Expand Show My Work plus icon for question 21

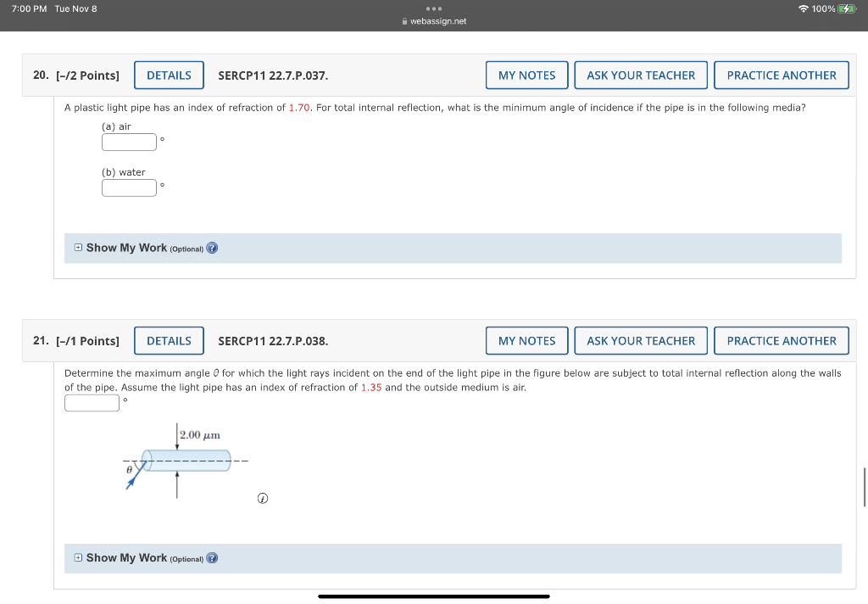78,557
